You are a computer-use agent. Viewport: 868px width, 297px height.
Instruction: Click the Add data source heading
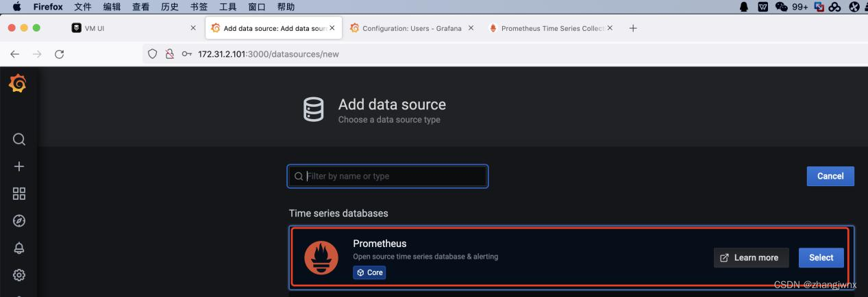coord(392,105)
